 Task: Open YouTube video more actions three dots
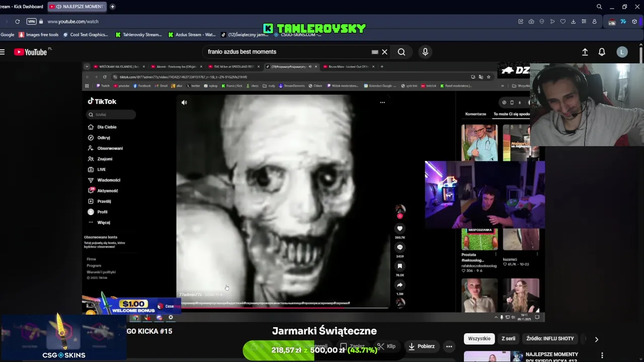point(449,346)
